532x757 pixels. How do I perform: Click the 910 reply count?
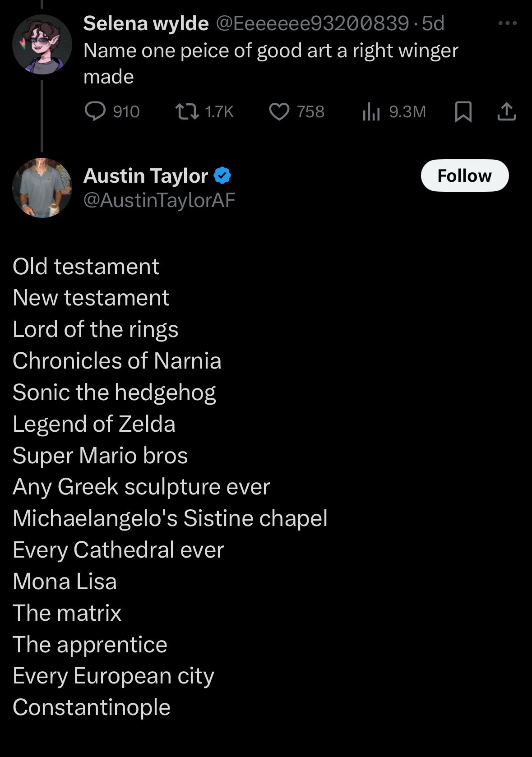pyautogui.click(x=126, y=111)
